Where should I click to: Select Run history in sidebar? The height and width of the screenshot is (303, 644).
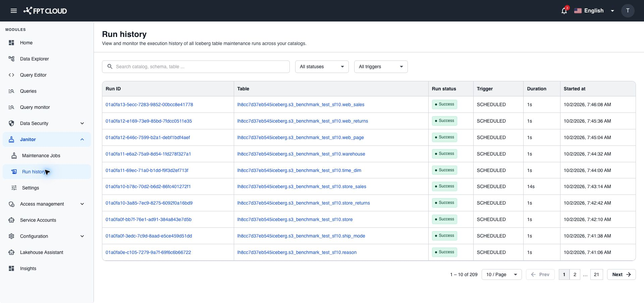click(47, 172)
